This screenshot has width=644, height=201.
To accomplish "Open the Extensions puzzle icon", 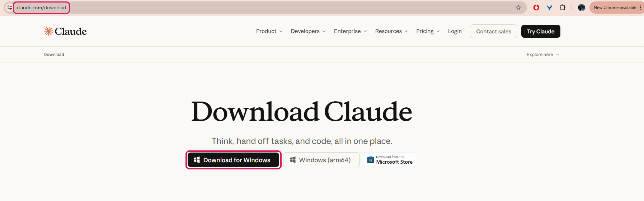I will pyautogui.click(x=562, y=8).
